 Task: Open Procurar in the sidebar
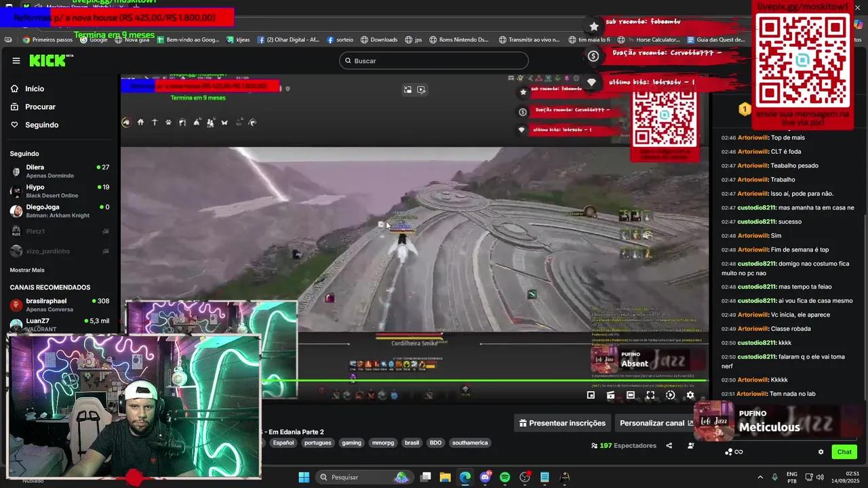[39, 107]
